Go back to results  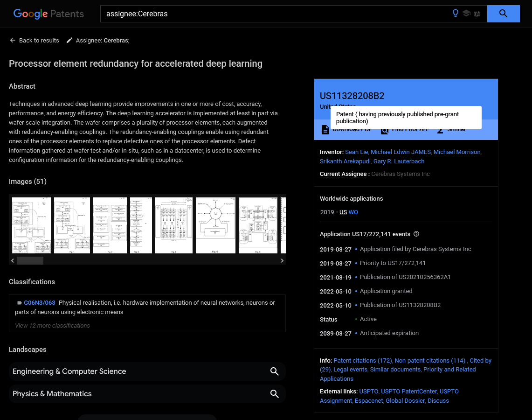point(34,41)
